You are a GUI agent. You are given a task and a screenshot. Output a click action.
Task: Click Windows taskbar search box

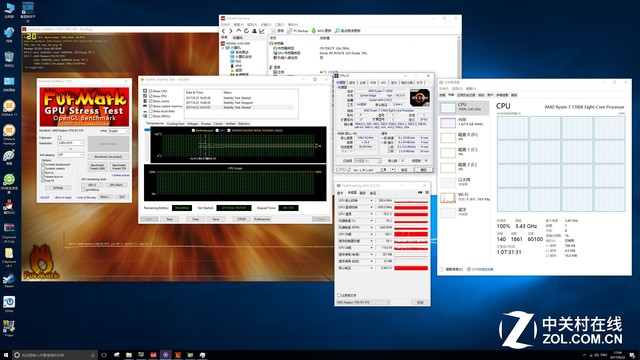[x=55, y=355]
